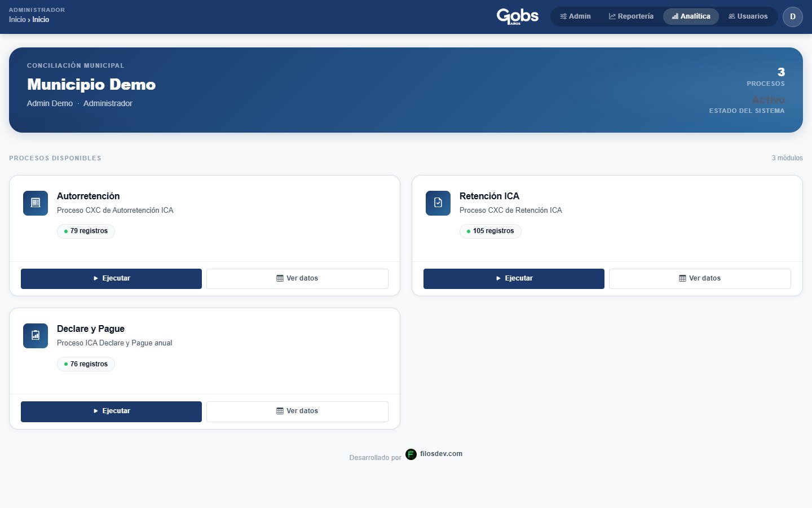Click the Retención ICA card icon
This screenshot has height=508, width=812.
pos(438,203)
